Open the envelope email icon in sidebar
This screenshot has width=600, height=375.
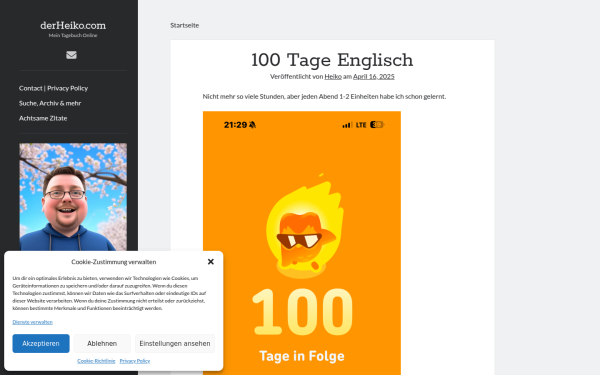point(71,55)
